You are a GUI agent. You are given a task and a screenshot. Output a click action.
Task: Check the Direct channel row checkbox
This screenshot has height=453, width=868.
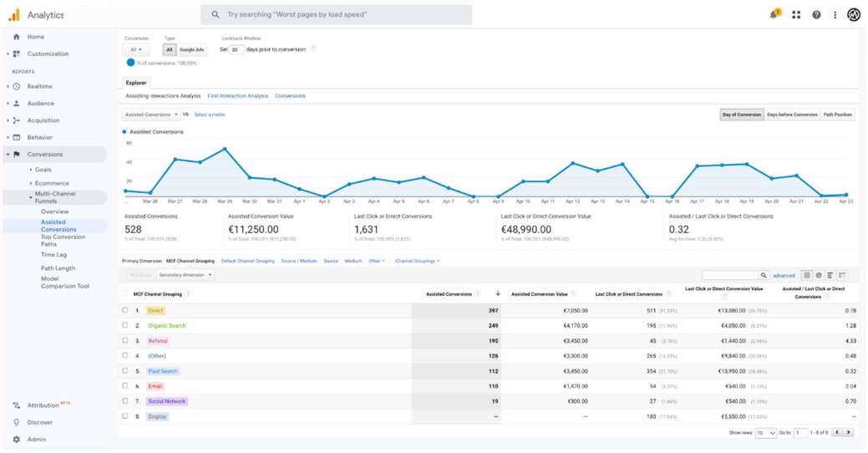point(125,310)
